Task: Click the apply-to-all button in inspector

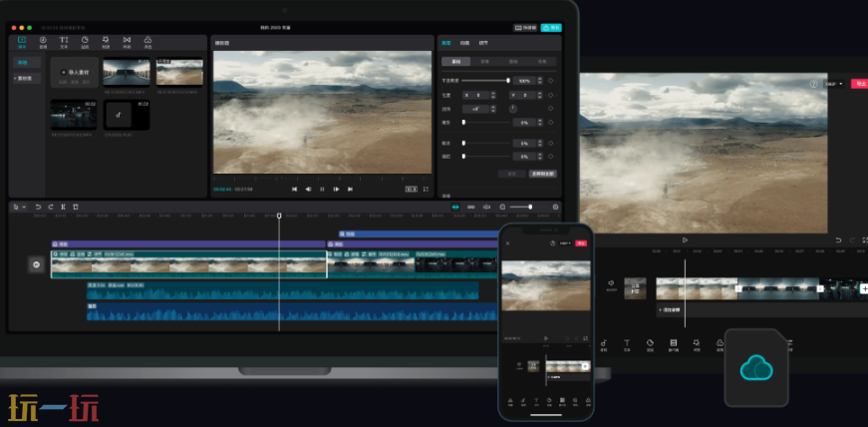Action: pyautogui.click(x=542, y=174)
